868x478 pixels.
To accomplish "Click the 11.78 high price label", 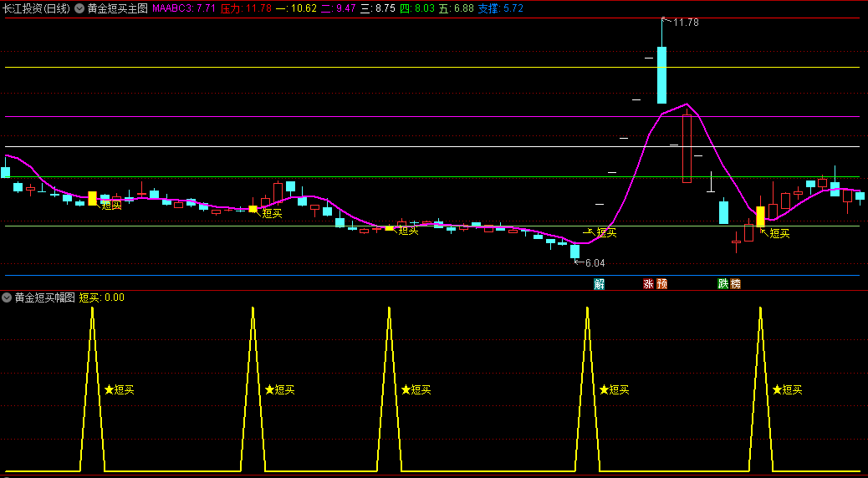I will [686, 23].
